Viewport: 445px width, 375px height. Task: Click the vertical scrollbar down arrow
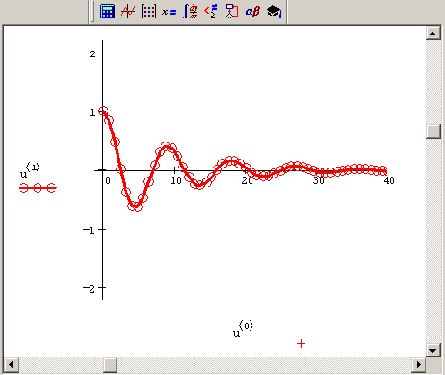click(433, 350)
